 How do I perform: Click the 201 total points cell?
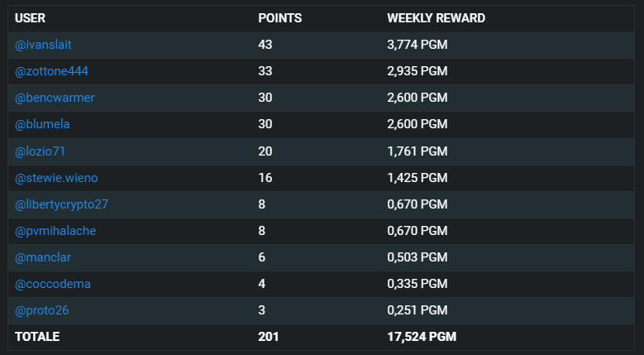[269, 337]
